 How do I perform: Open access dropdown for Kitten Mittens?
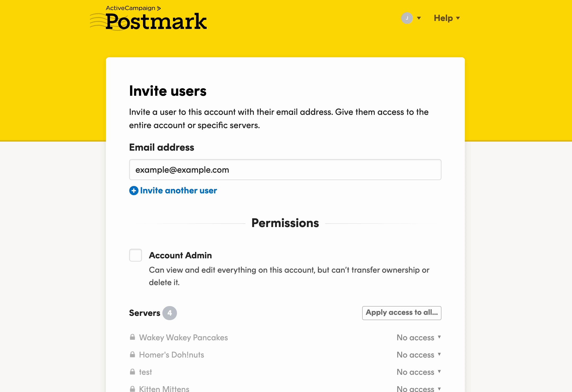pos(419,389)
